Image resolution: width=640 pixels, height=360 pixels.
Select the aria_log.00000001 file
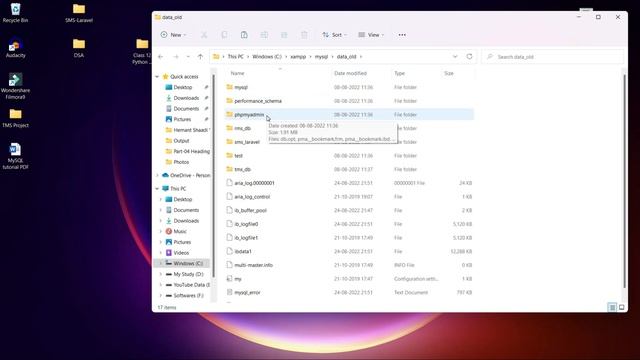[349, 183]
